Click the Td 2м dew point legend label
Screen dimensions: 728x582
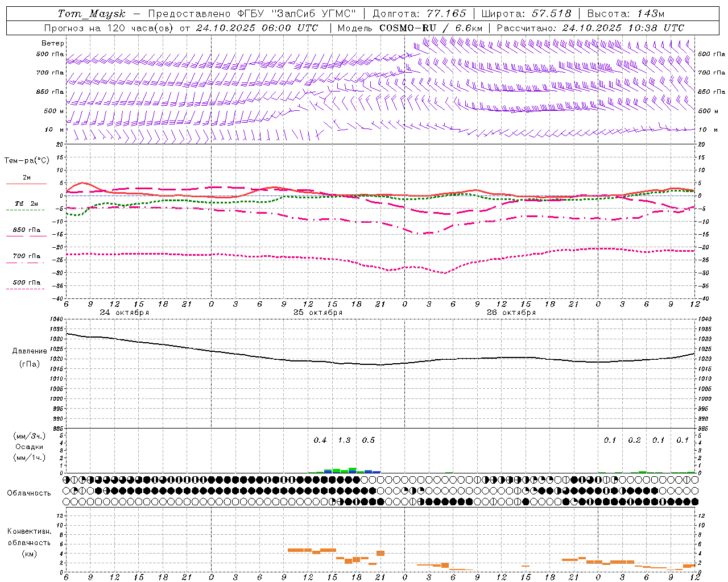[26, 203]
